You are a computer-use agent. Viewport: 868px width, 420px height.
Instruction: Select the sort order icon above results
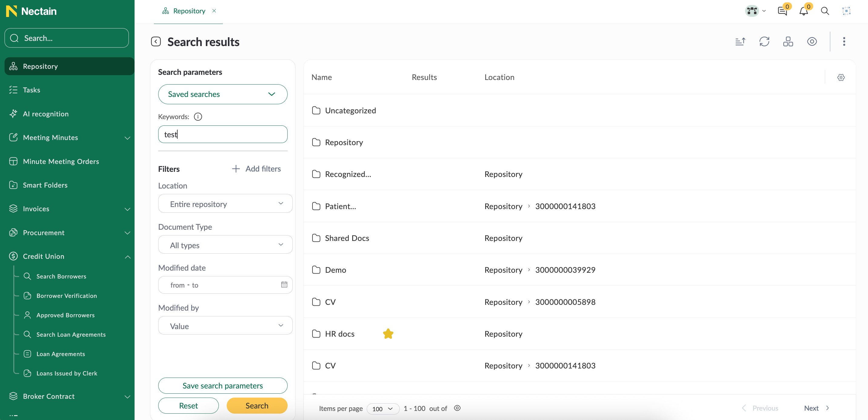pyautogui.click(x=740, y=41)
